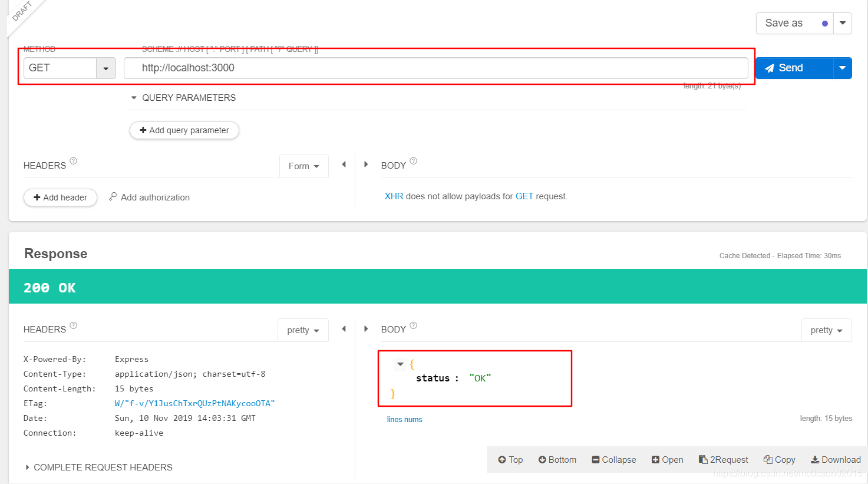Collapse response headers pane with left arrow
The width and height of the screenshot is (868, 484).
(344, 329)
